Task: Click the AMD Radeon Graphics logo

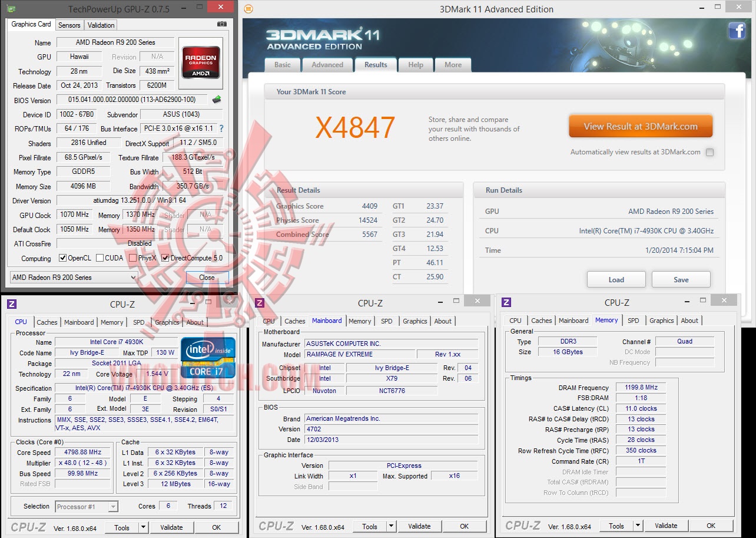Action: click(201, 62)
